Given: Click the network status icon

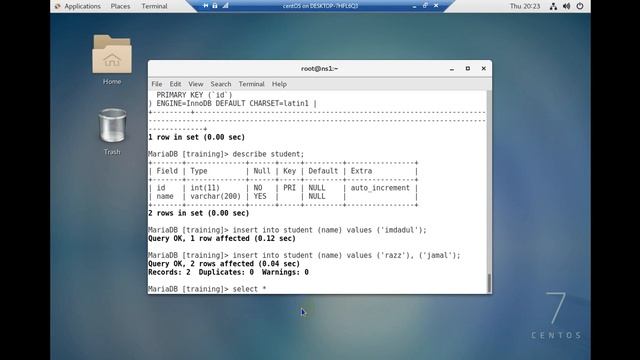Looking at the screenshot, I should [x=553, y=6].
